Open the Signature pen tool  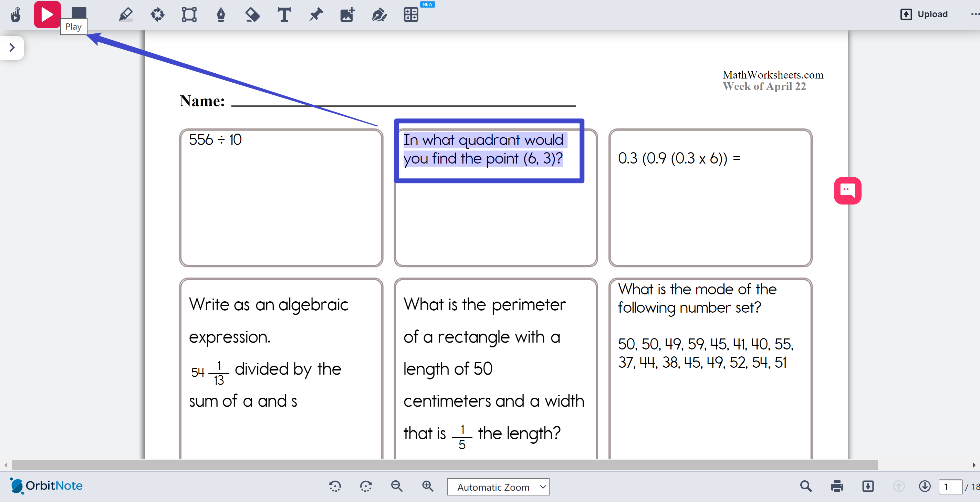379,14
